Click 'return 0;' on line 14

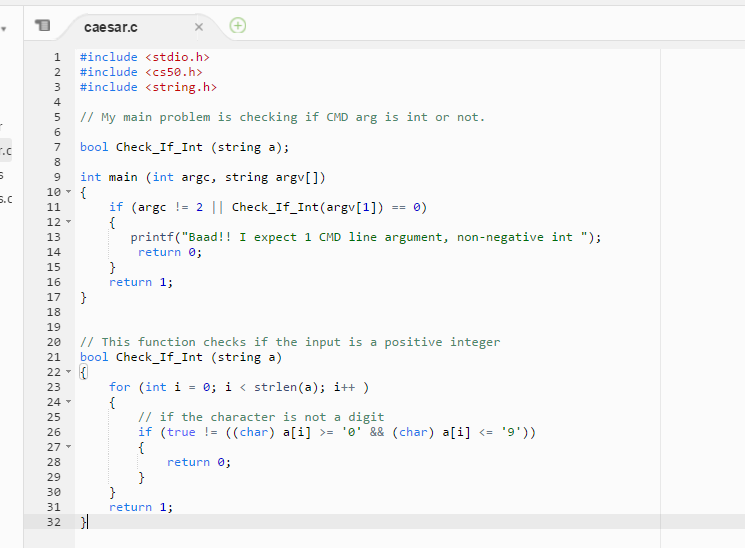coord(170,252)
